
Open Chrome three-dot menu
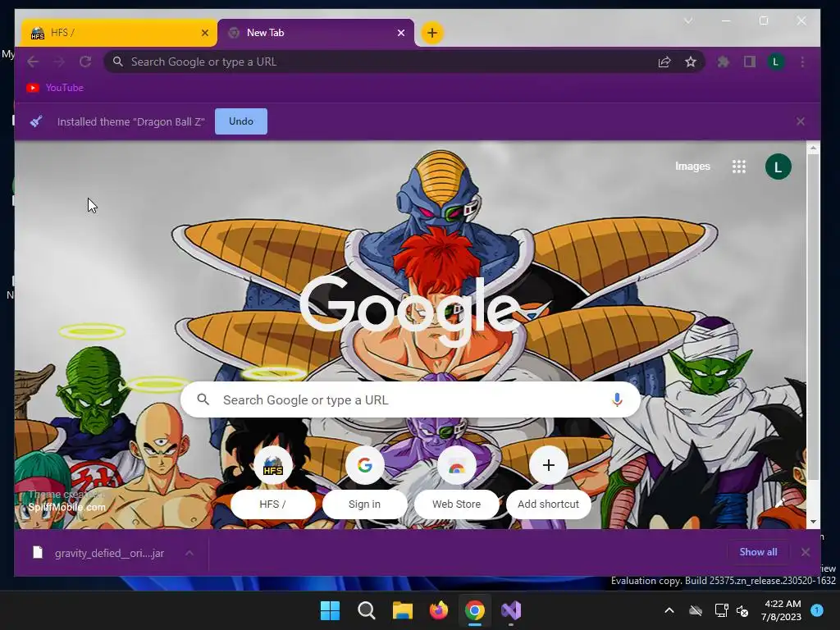(x=802, y=62)
